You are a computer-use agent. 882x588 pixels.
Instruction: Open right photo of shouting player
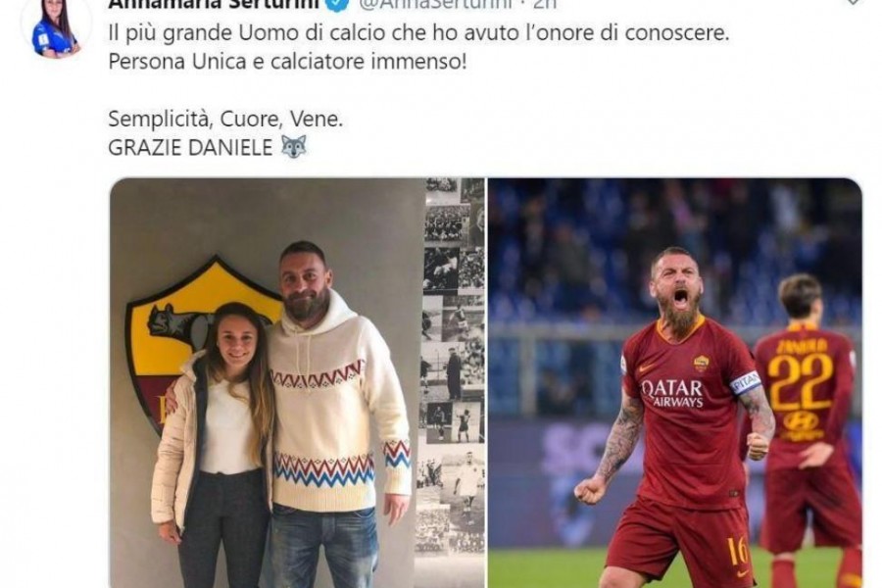tap(675, 382)
